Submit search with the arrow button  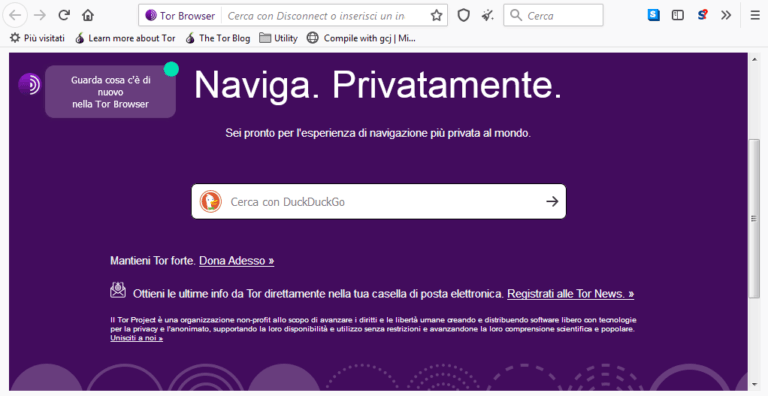552,201
